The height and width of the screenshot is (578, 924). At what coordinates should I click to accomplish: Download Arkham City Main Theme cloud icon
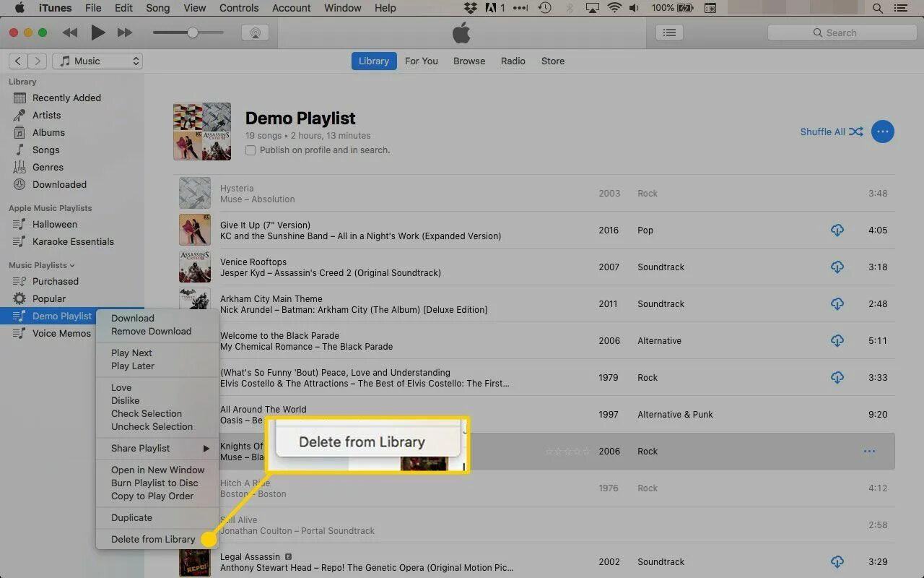coord(837,304)
